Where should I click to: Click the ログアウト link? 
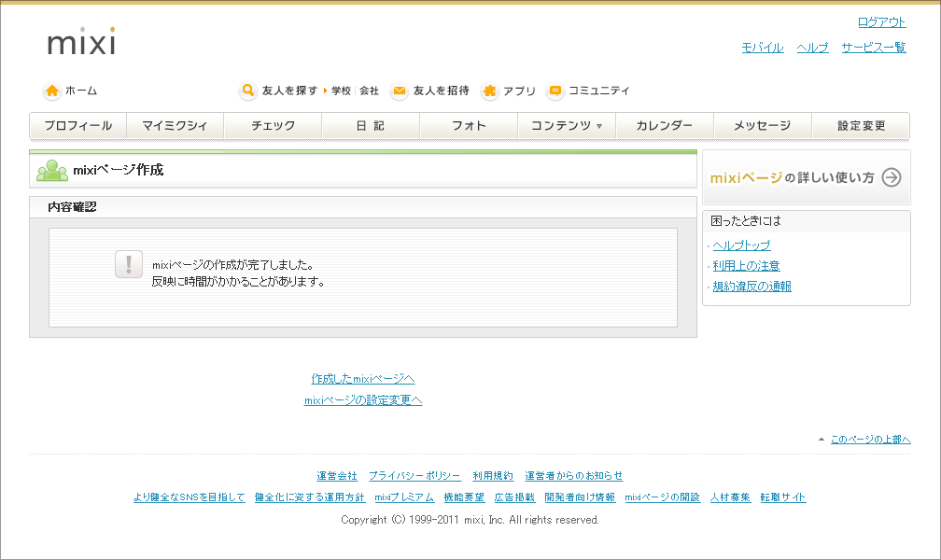[x=881, y=22]
